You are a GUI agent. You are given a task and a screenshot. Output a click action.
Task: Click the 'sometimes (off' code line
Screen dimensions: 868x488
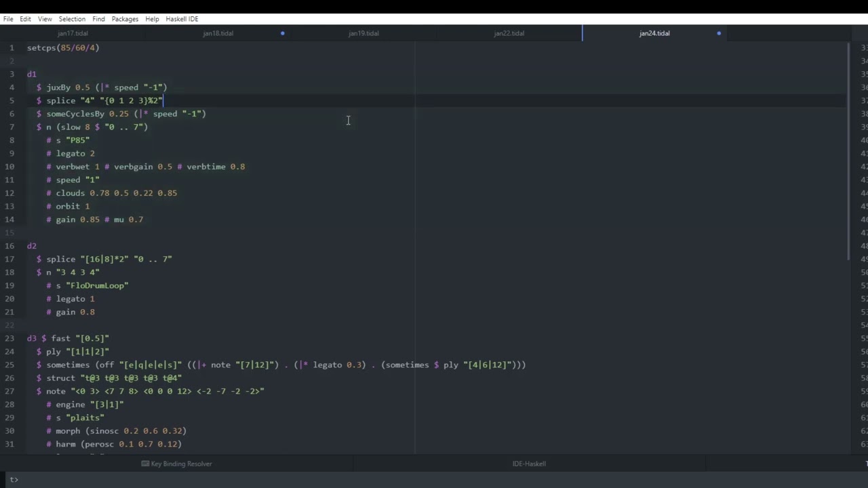click(281, 365)
